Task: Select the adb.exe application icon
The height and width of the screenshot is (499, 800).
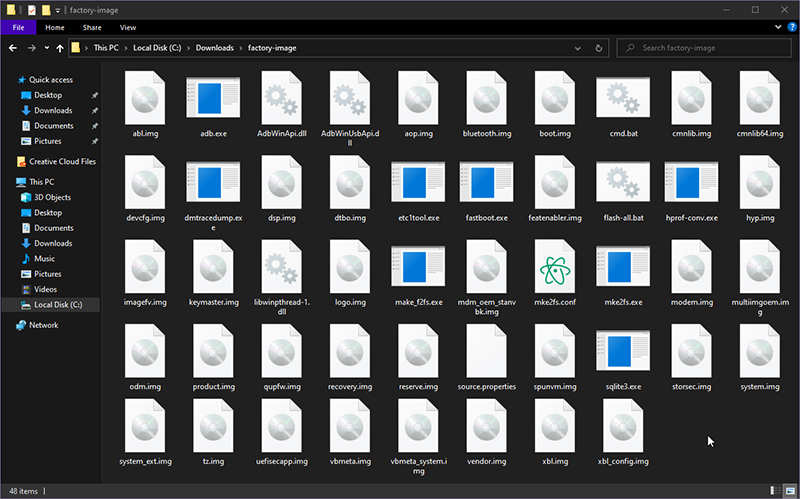Action: click(213, 98)
